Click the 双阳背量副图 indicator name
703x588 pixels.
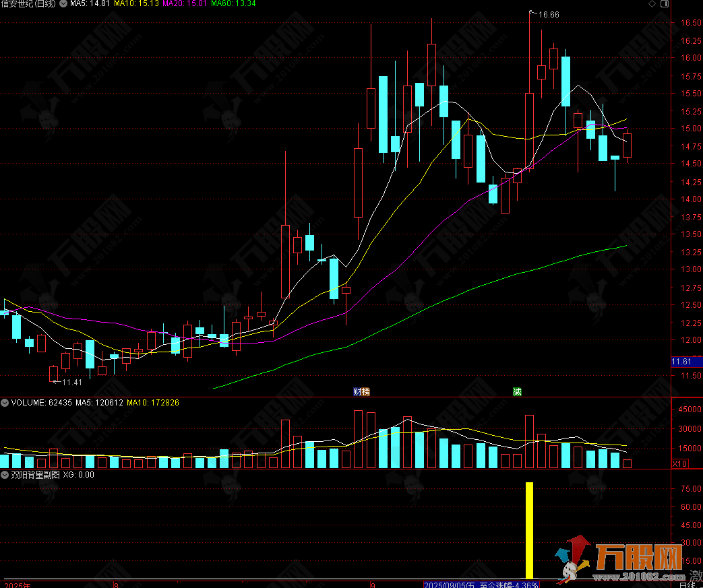point(36,475)
